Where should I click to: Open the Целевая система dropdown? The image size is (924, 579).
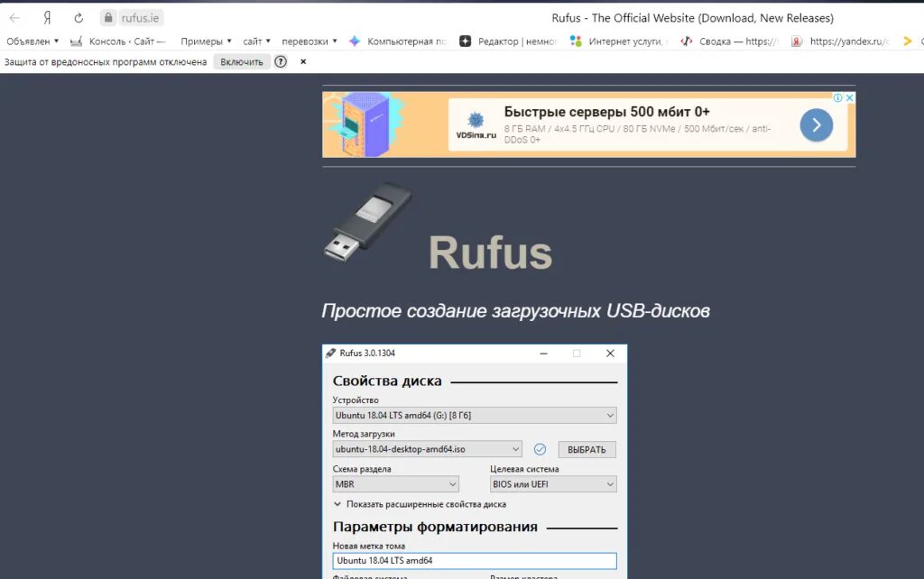553,484
